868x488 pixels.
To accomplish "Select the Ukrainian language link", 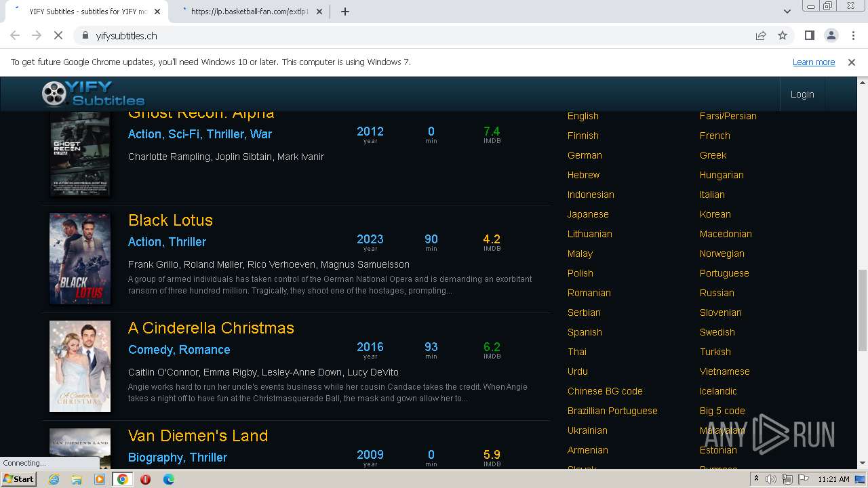I will pyautogui.click(x=587, y=430).
